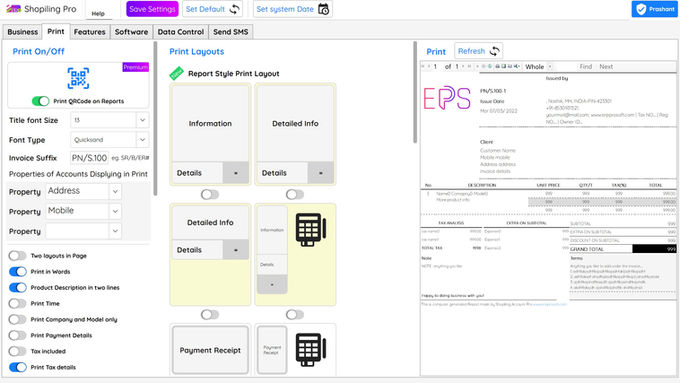Toggle switch below the POS Information layout card
The image size is (680, 383).
pyautogui.click(x=295, y=314)
